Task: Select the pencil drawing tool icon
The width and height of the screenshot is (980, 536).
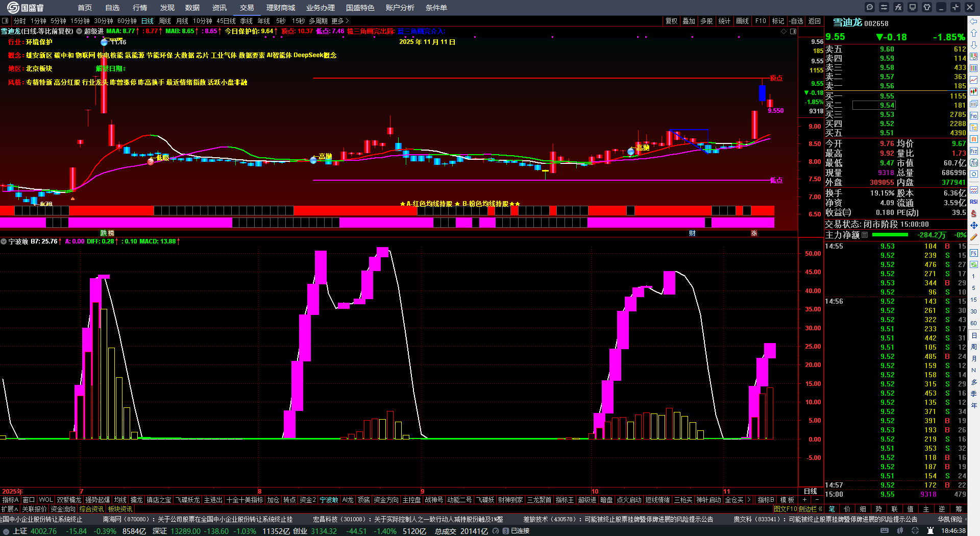Action: pyautogui.click(x=974, y=237)
